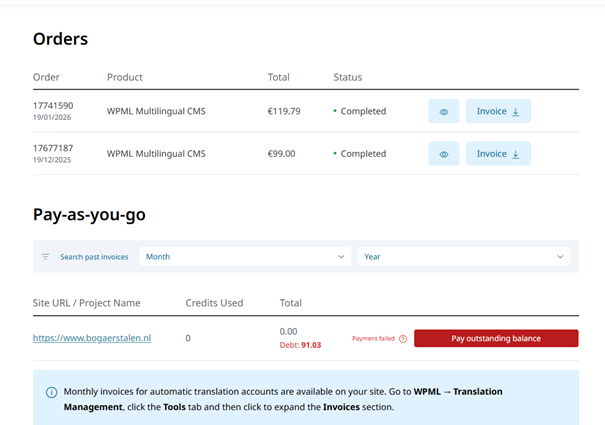Click the Product column header
The image size is (605, 425).
click(x=125, y=77)
